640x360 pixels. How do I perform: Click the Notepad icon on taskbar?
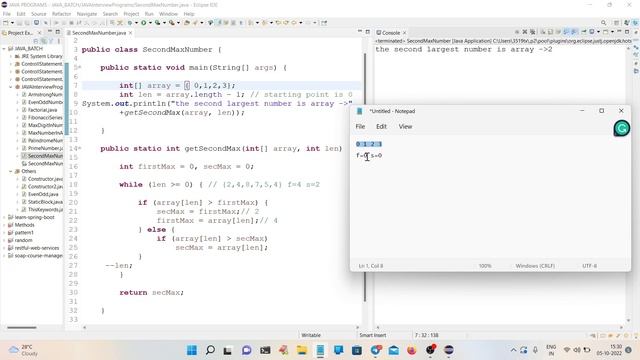click(320, 350)
